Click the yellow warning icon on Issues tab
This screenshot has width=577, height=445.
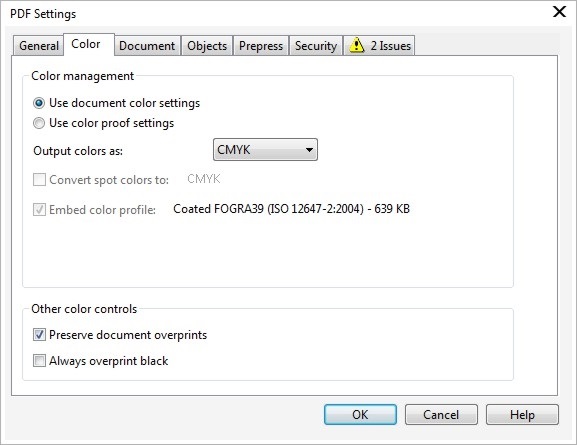[357, 45]
